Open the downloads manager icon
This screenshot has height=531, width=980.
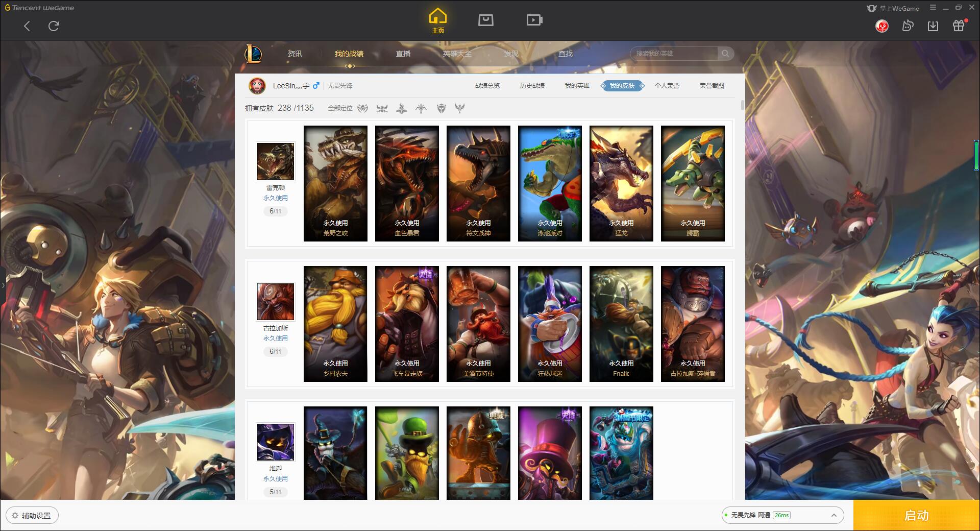pyautogui.click(x=933, y=26)
